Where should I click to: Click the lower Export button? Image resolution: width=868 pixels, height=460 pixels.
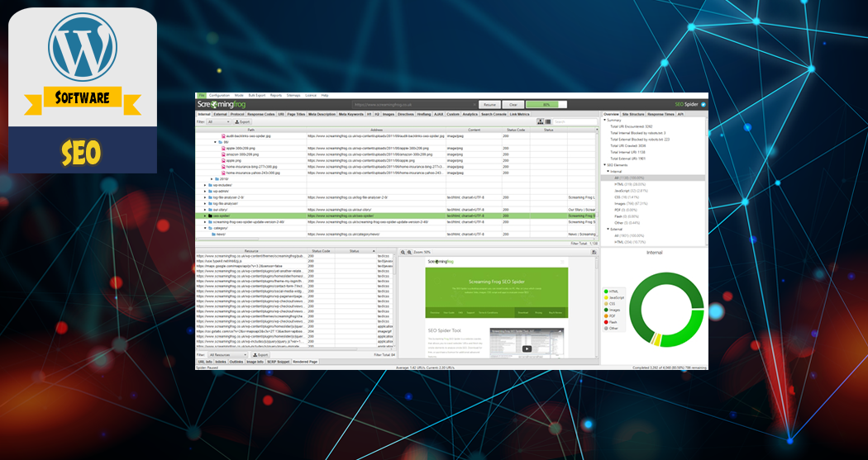click(x=260, y=355)
